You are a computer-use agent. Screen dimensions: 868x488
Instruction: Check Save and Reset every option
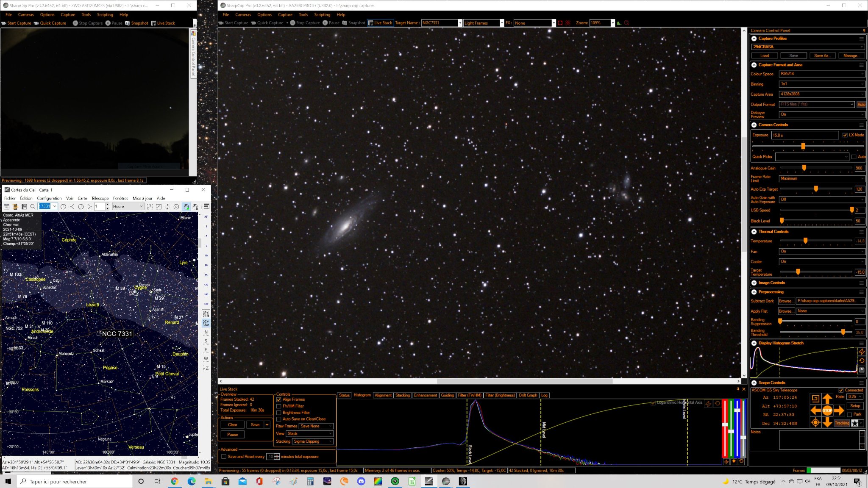[224, 457]
